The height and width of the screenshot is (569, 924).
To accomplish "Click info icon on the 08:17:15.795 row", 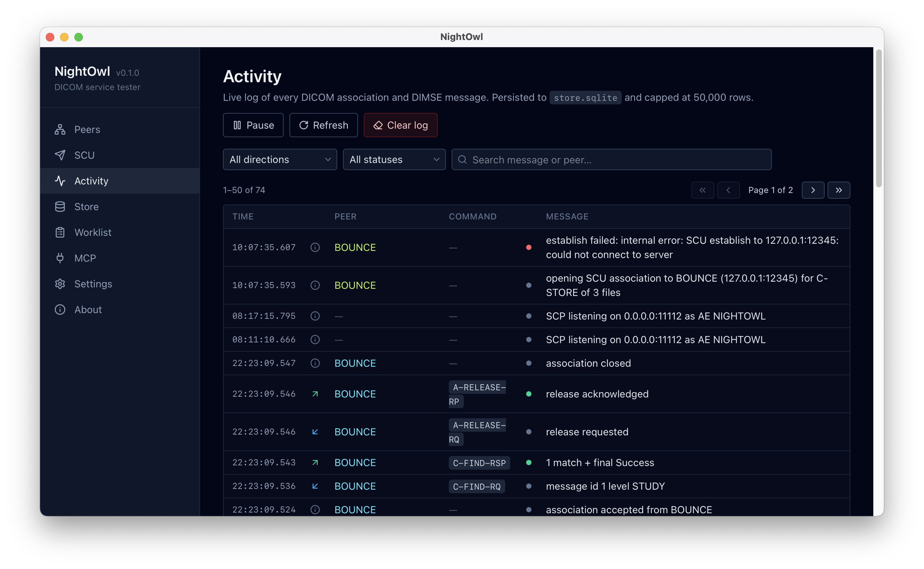I will (315, 316).
